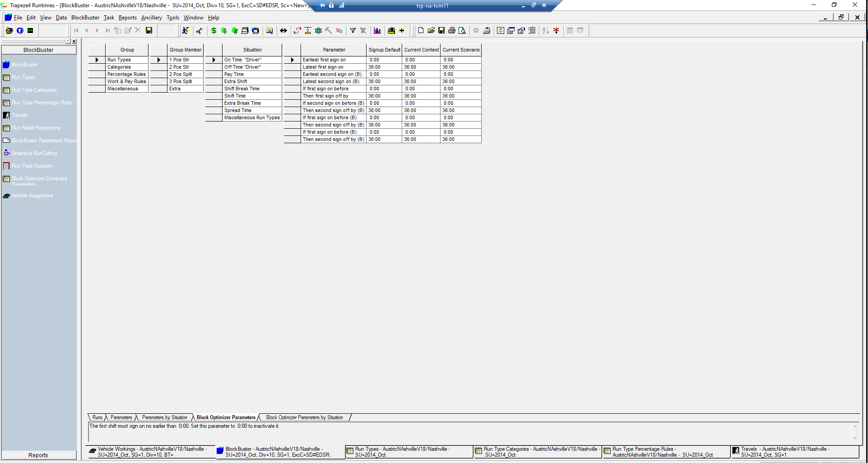Delete the record using the X toolbar icon
The height and width of the screenshot is (463, 868).
pos(138,30)
